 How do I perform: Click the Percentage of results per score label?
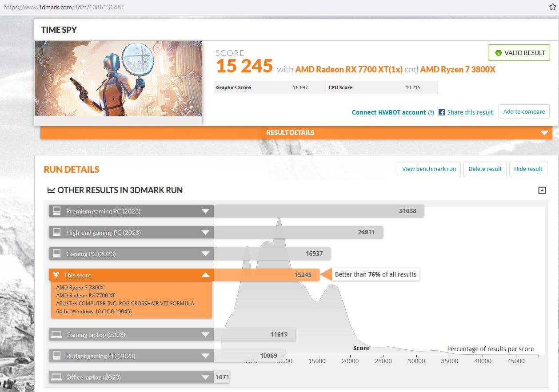coord(491,349)
